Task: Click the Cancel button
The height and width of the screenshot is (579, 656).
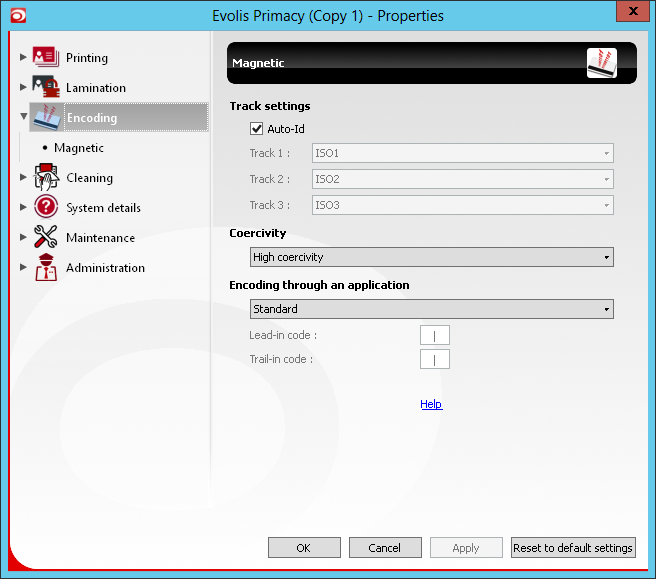Action: (385, 548)
